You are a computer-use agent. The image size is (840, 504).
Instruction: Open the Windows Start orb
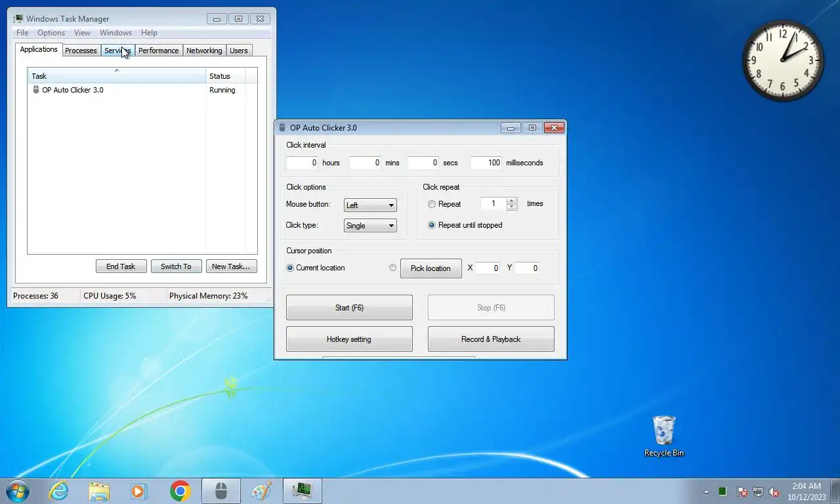17,491
